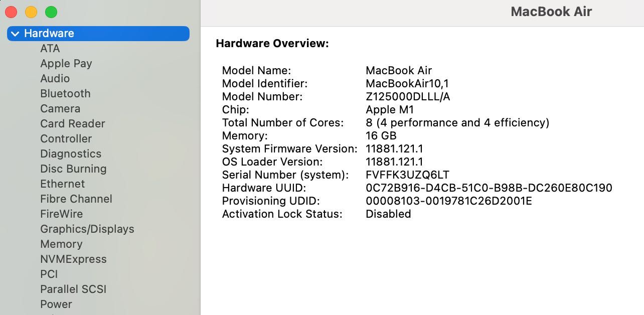Viewport: 644px width, 315px height.
Task: Open the Ethernet hardware entry
Action: [x=63, y=184]
